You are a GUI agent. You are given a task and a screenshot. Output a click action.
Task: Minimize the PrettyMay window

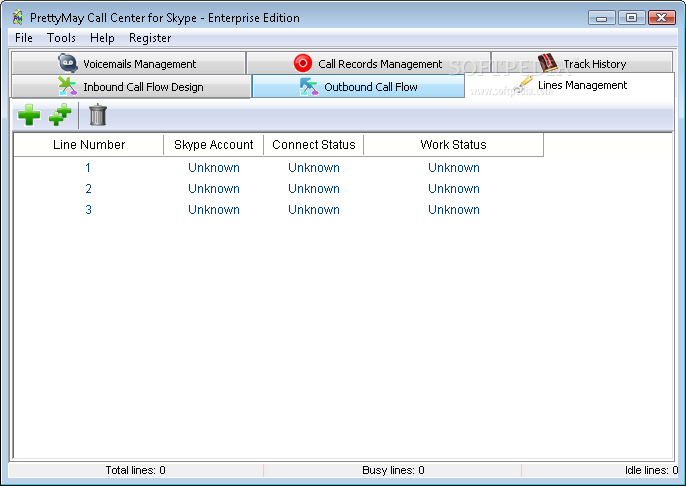[602, 18]
